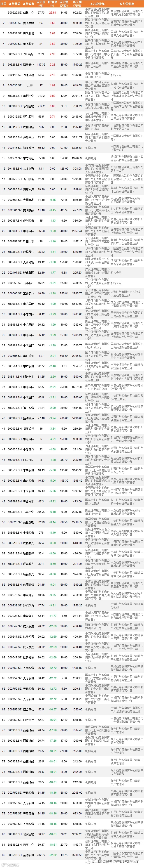Screen dimensions: 144x868
Task: Click the amount value 3321.77
Action: click(77, 137)
